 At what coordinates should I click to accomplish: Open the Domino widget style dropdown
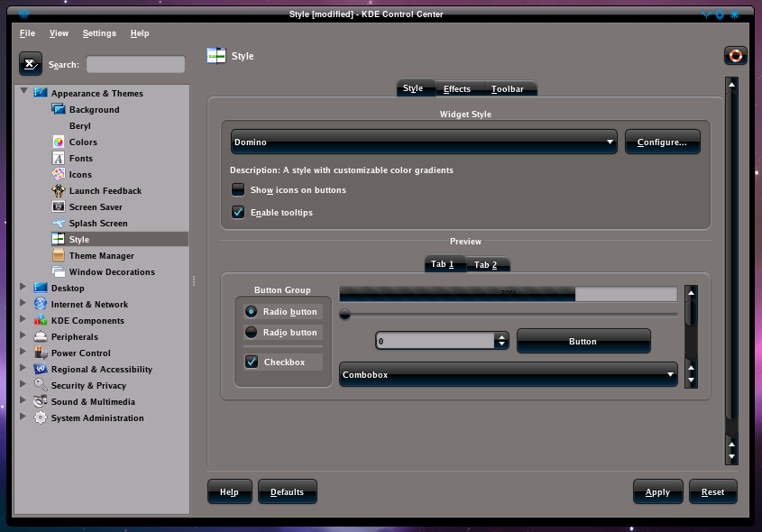point(424,142)
